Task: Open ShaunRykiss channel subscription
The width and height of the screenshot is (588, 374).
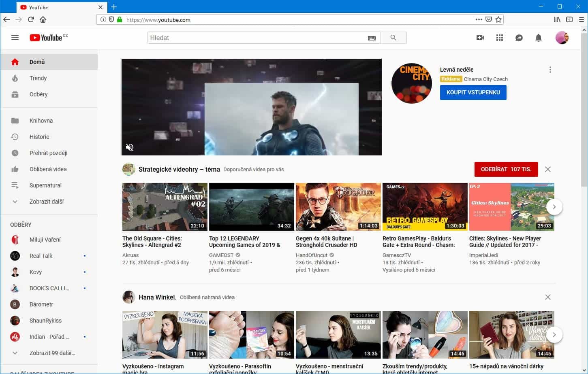Action: pos(49,321)
